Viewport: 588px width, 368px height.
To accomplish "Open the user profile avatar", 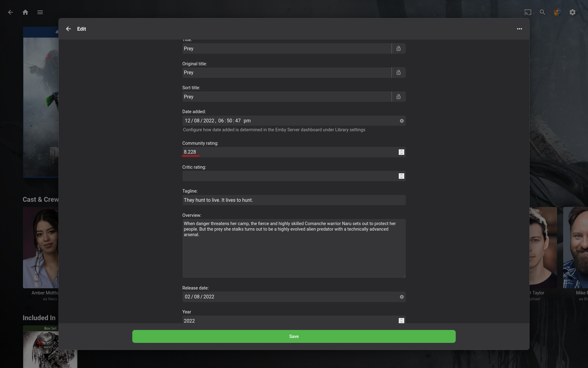I will click(x=557, y=12).
